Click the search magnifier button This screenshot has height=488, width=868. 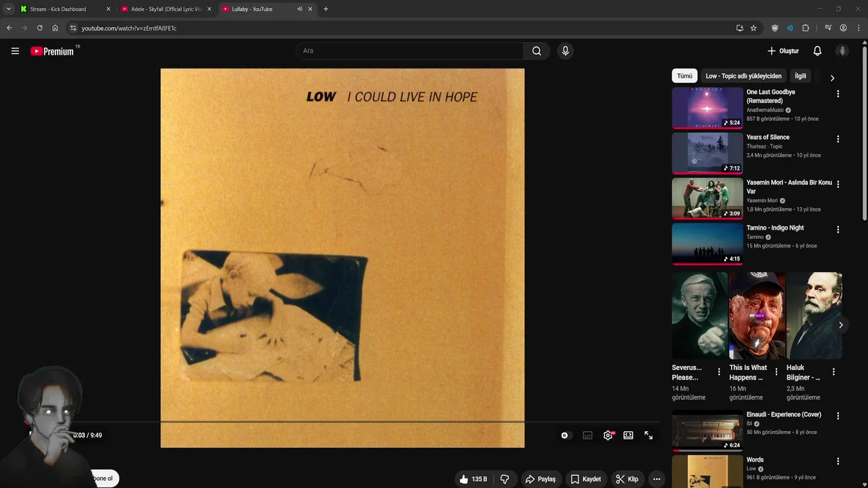pos(536,51)
